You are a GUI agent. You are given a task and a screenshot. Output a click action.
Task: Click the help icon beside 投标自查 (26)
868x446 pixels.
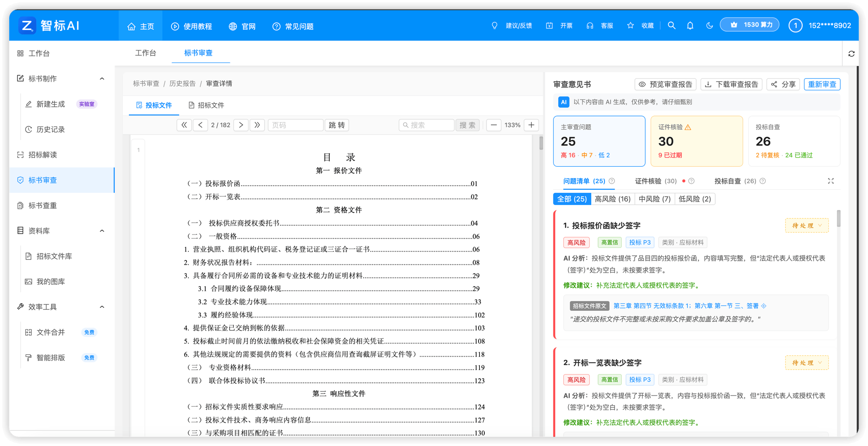click(763, 181)
